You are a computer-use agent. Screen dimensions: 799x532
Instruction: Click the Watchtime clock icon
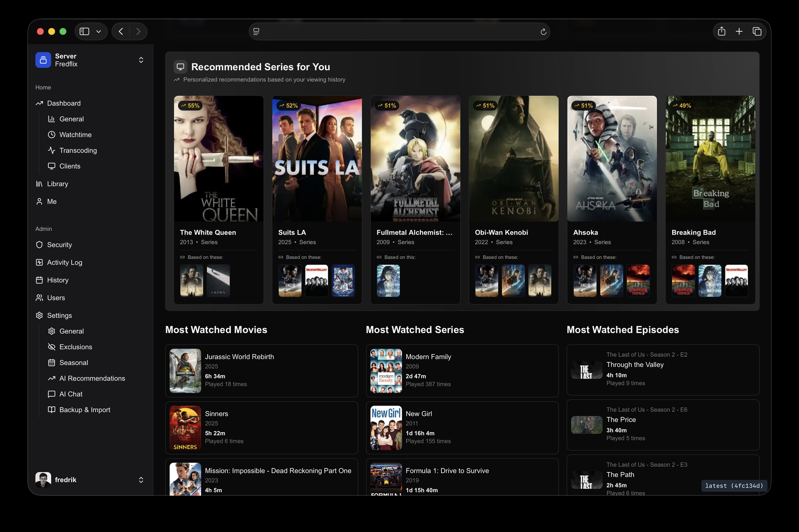[52, 135]
